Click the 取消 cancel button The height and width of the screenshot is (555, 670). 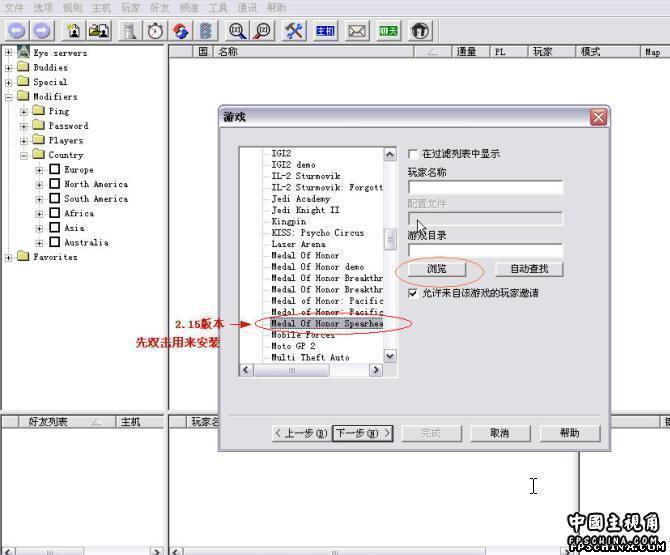coord(500,433)
